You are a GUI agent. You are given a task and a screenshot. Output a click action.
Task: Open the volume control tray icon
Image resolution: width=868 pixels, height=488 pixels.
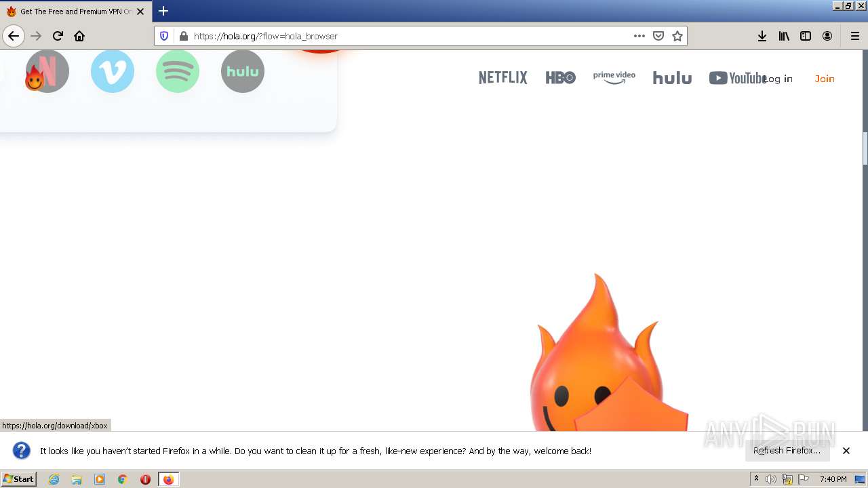771,479
